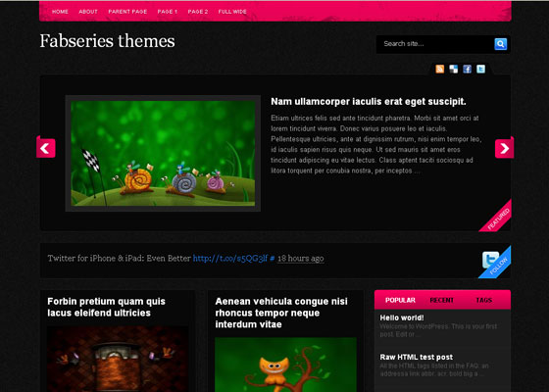549x392 pixels.
Task: Click the Twitter for iPhone tweet text
Action: pos(119,259)
